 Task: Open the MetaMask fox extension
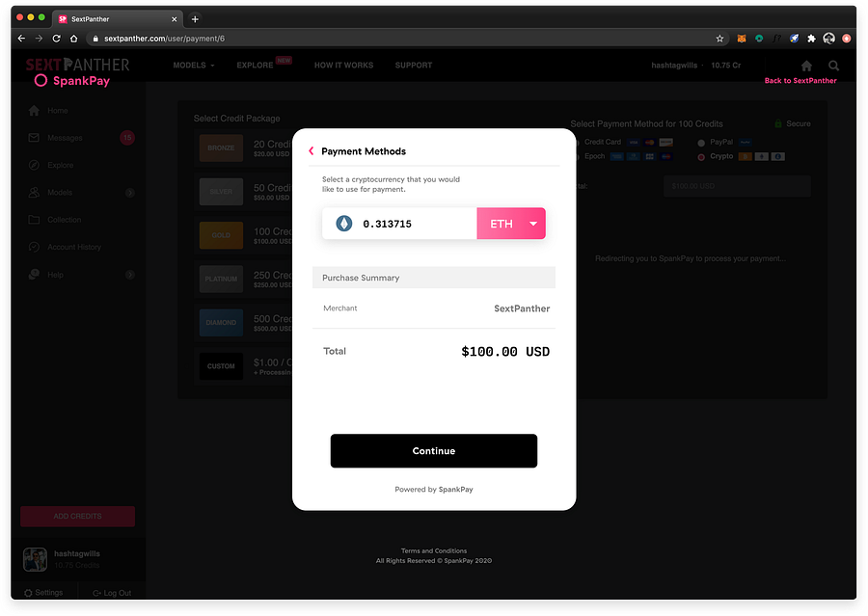coord(742,39)
